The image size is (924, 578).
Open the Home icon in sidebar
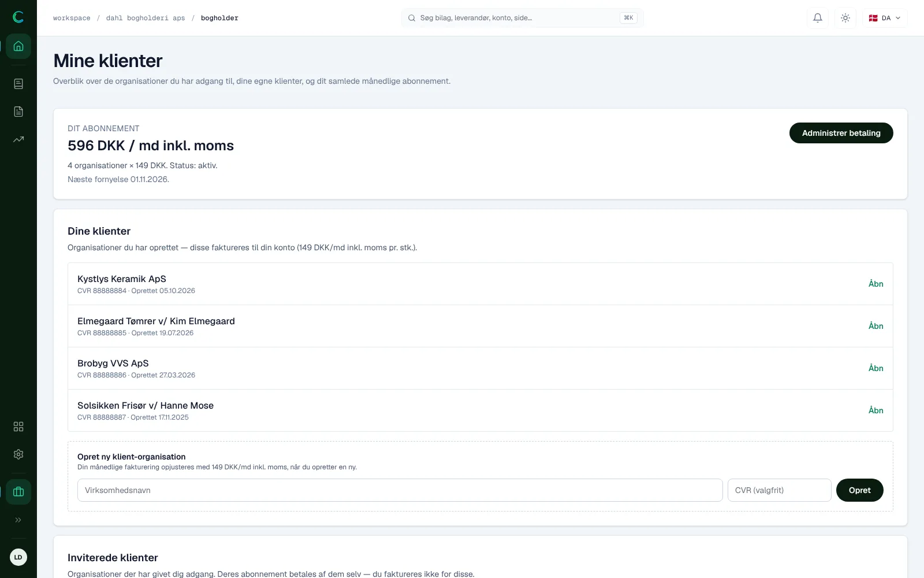(x=18, y=46)
